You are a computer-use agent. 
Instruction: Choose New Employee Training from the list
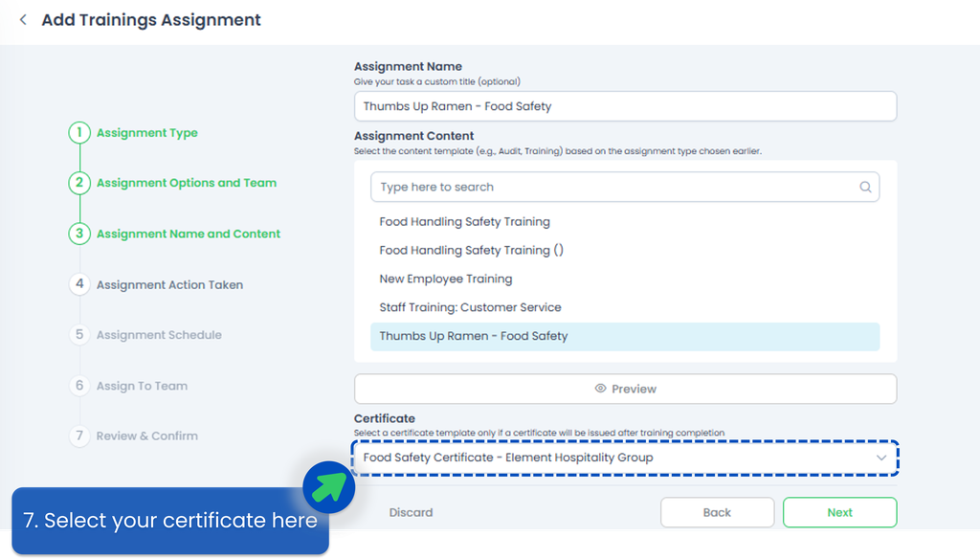445,279
